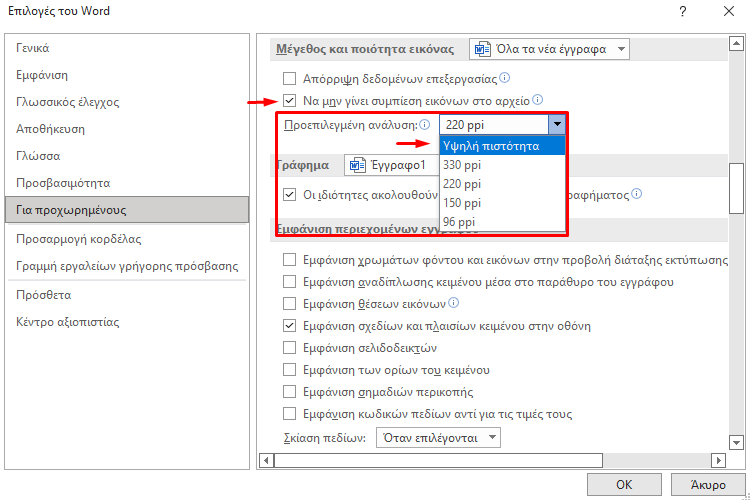Cancel with Άκυρο button
Image resolution: width=750 pixels, height=500 pixels.
click(708, 485)
